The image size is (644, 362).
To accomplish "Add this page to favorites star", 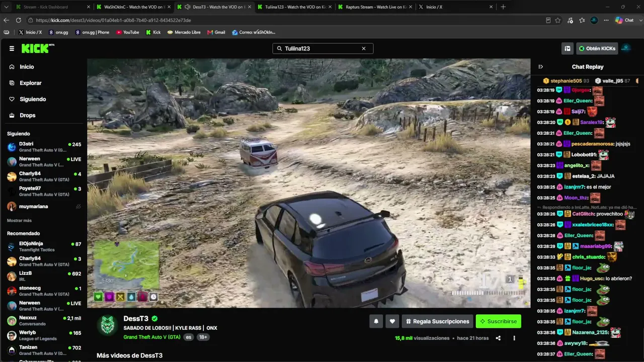I will [x=558, y=20].
